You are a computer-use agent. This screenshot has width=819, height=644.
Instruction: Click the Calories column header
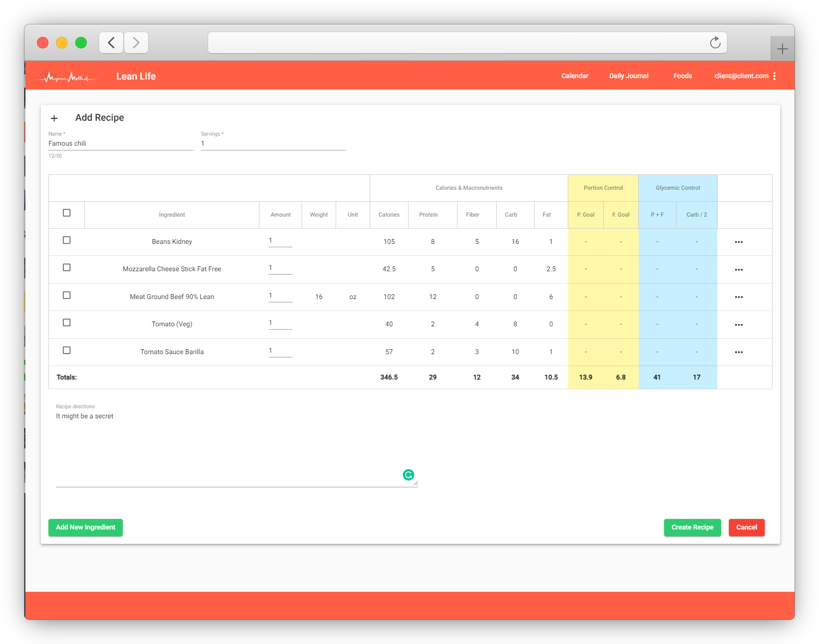(x=389, y=215)
